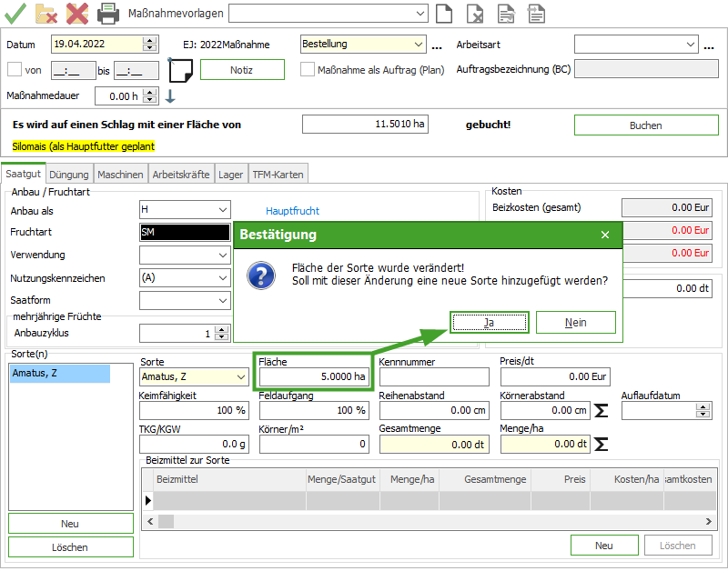This screenshot has width=728, height=571.
Task: Click the blue down arrow near Maßnahmedauer
Action: tap(169, 96)
